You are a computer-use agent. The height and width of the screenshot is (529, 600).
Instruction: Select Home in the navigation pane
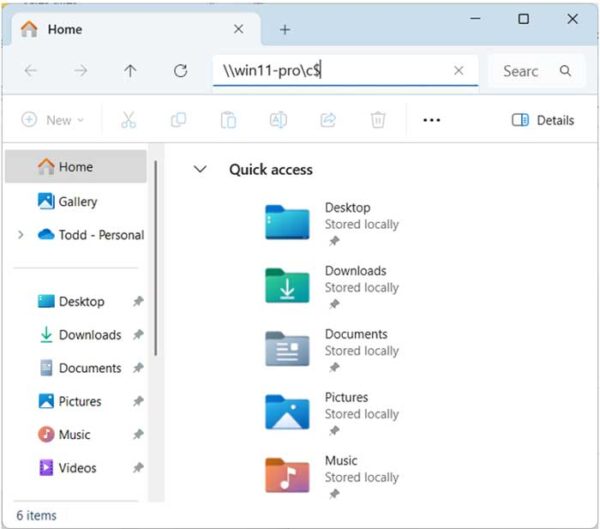[x=76, y=167]
